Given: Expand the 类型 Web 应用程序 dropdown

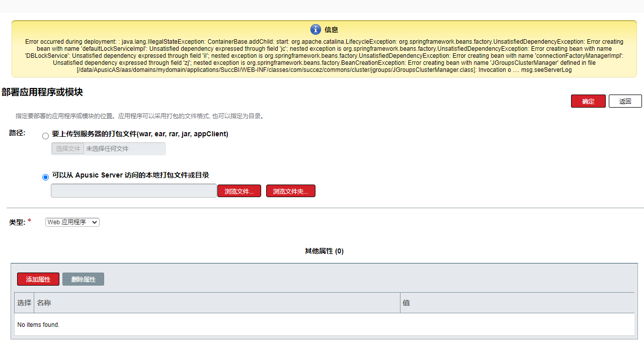Looking at the screenshot, I should coord(72,222).
